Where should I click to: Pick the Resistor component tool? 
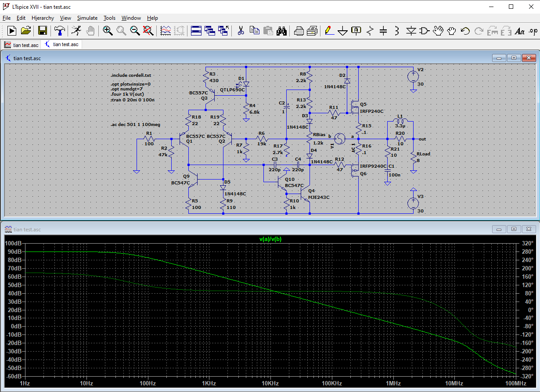tap(370, 31)
